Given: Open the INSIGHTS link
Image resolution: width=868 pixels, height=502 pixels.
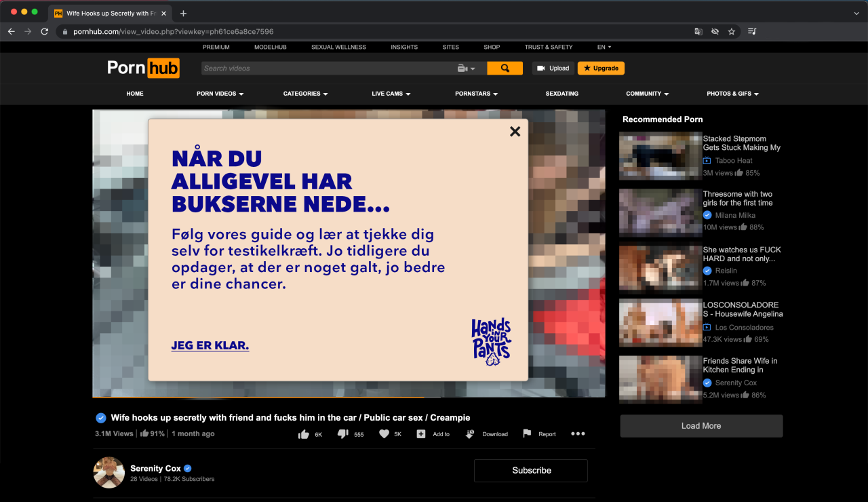Looking at the screenshot, I should click(x=404, y=47).
